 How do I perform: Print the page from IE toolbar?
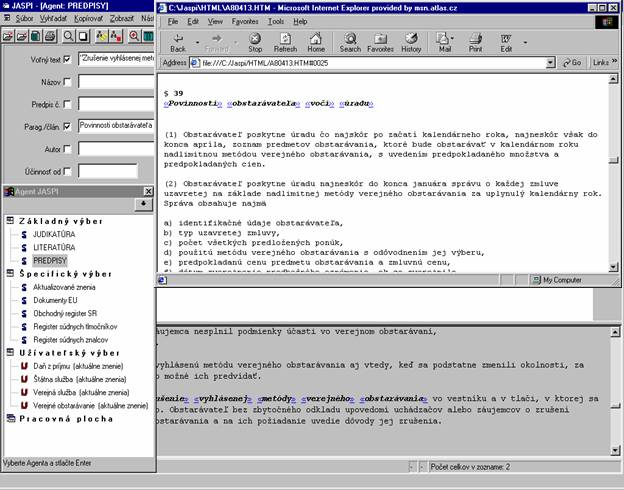pyautogui.click(x=475, y=43)
